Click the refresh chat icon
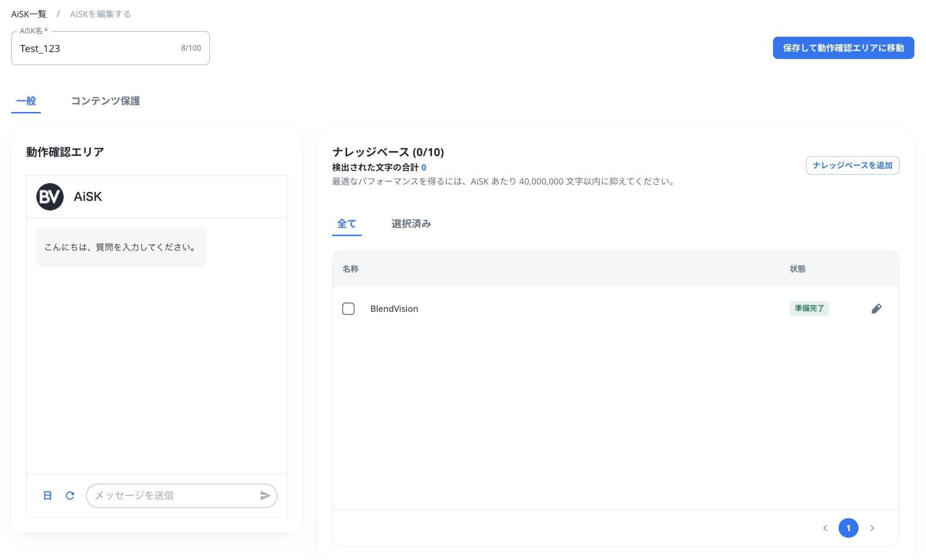 70,495
